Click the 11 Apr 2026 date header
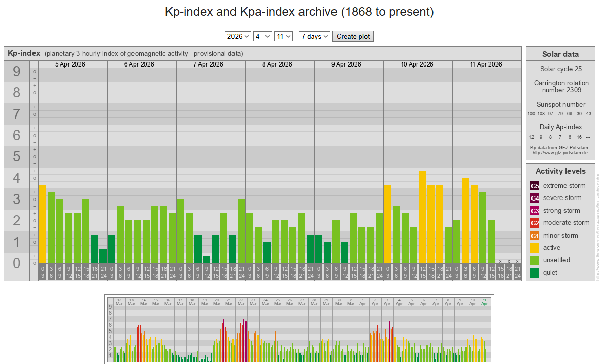The height and width of the screenshot is (364, 599). point(486,64)
